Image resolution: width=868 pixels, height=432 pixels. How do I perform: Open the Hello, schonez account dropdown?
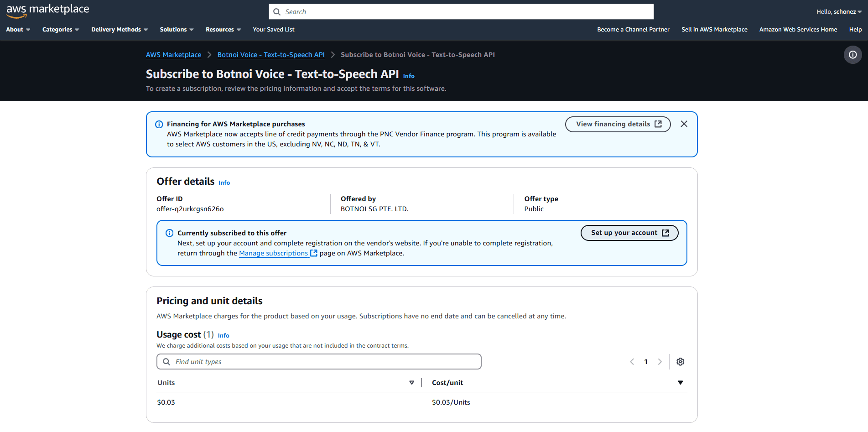coord(839,12)
